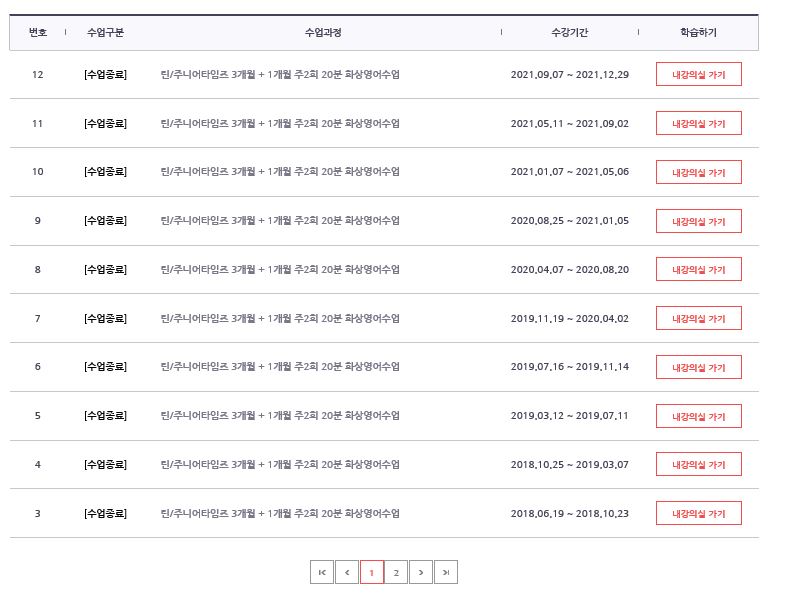This screenshot has width=789, height=594.
Task: Click 내강의실 가기 for 2019.11.19 course
Action: click(698, 318)
